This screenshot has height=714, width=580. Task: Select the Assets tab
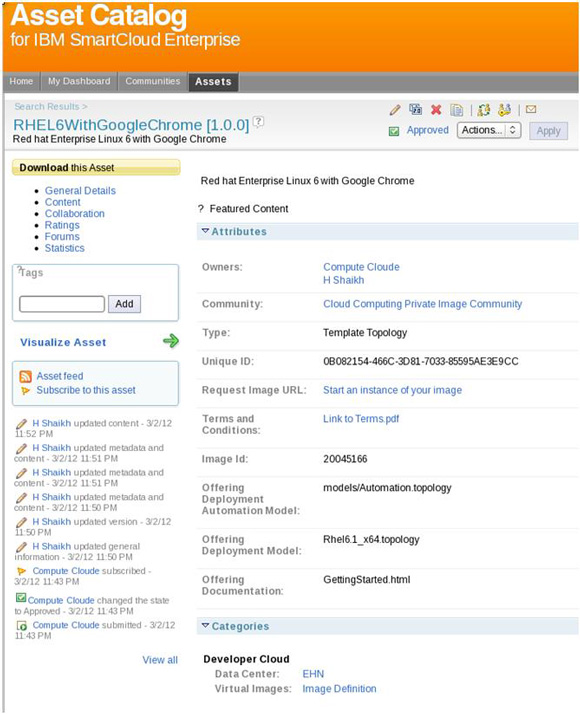(x=213, y=82)
